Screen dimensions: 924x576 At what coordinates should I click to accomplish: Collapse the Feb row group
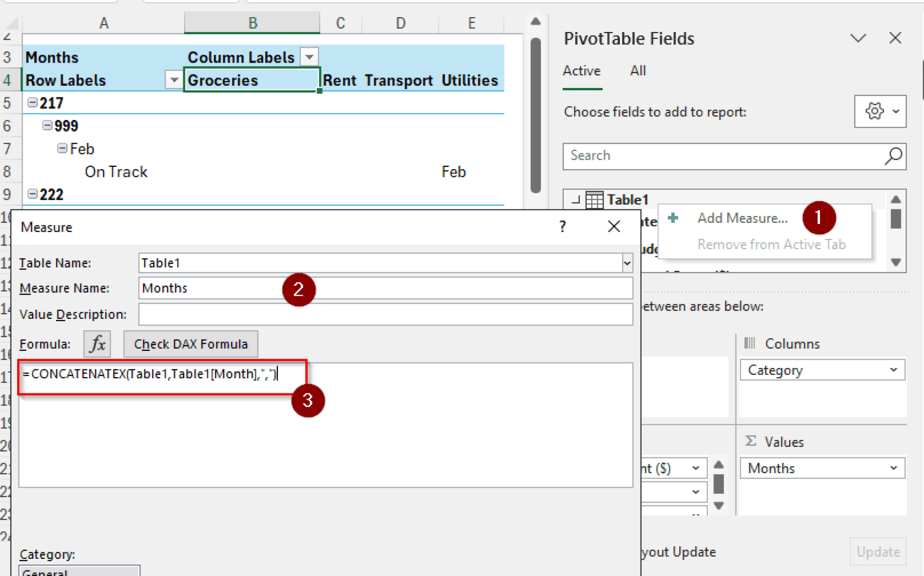62,148
